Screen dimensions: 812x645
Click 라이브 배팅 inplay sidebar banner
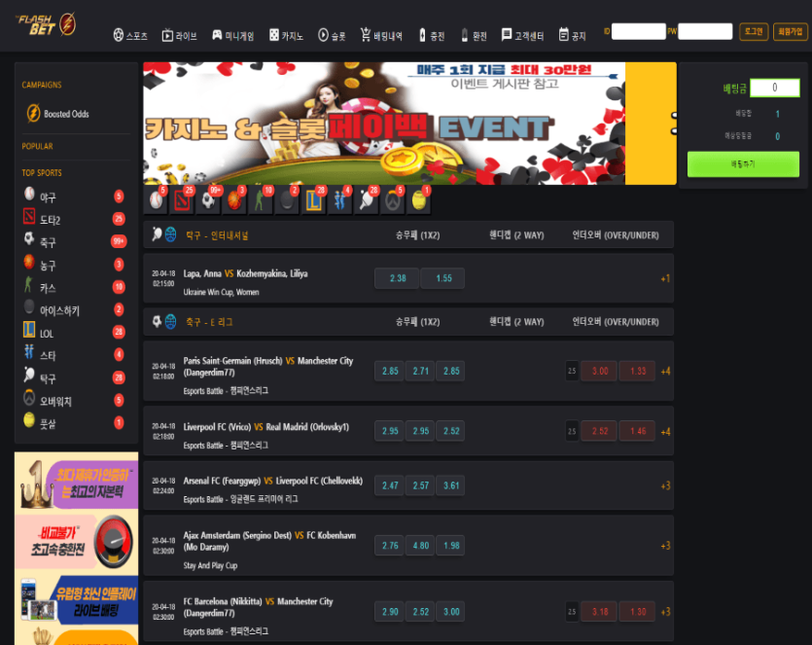[x=77, y=600]
